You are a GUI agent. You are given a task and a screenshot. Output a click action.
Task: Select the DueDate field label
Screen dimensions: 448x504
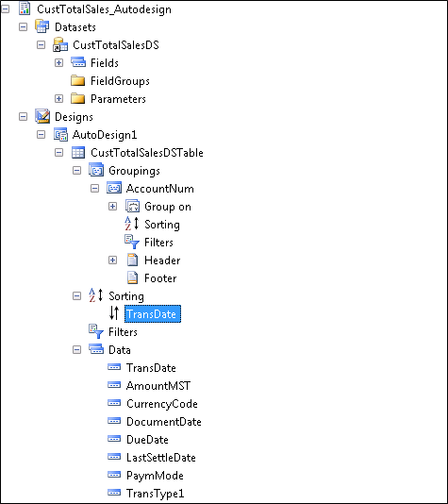tap(147, 439)
